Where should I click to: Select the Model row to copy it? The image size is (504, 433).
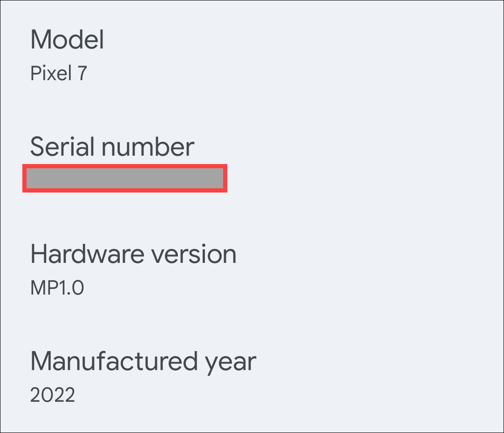[x=66, y=56]
